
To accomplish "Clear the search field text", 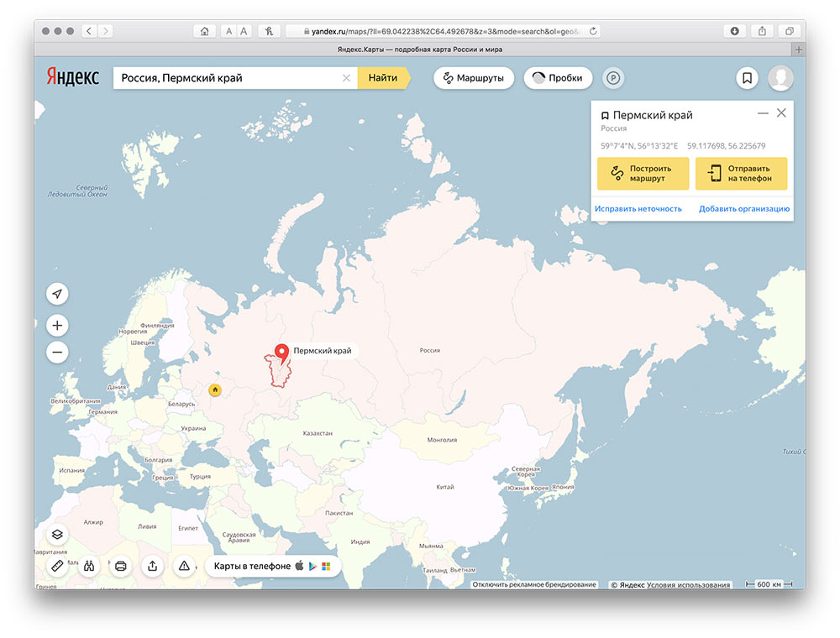I will click(x=346, y=78).
